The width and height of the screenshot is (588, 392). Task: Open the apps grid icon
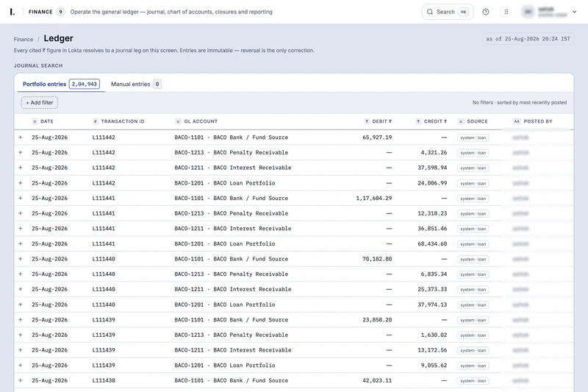[x=506, y=12]
